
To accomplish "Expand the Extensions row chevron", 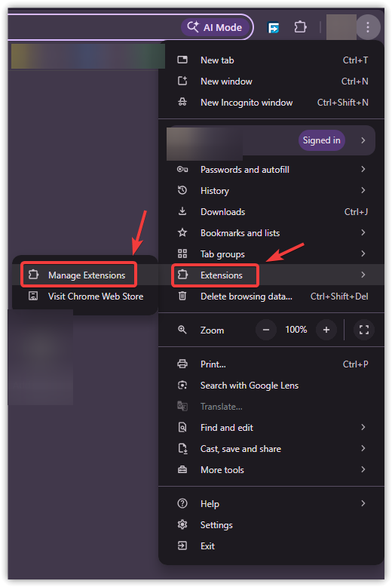I will tap(363, 275).
